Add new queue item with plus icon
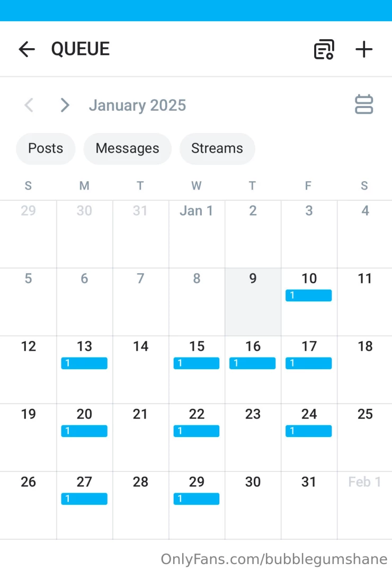 (364, 49)
